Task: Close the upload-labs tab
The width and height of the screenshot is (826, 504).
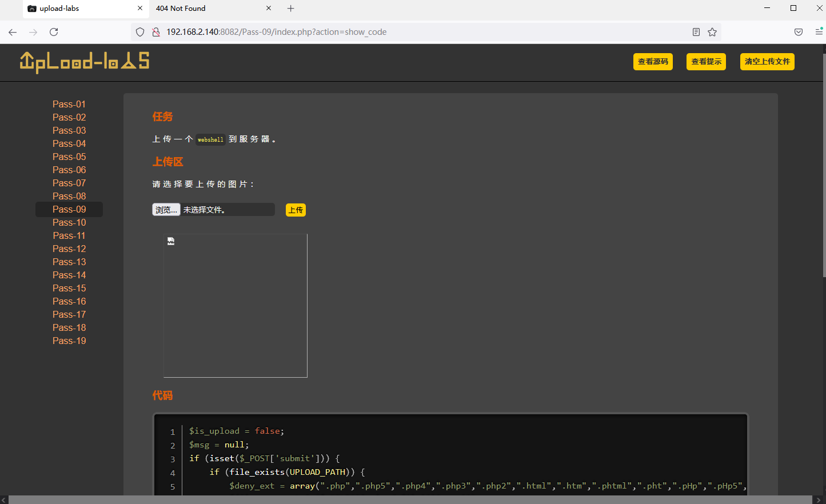Action: pos(140,9)
